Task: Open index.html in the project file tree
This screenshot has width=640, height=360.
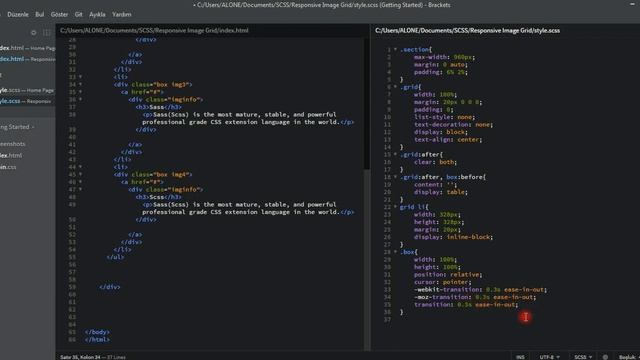Action: point(11,155)
